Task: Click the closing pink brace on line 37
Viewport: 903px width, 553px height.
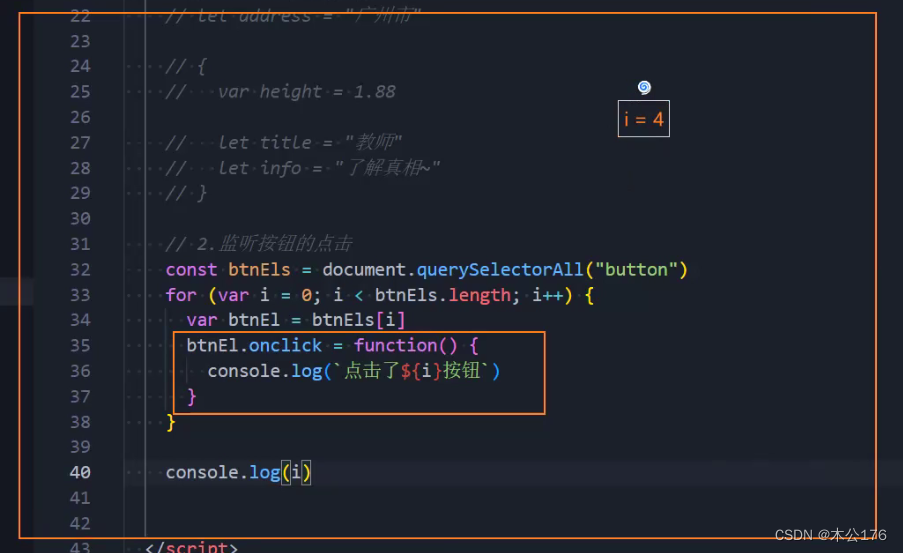Action: point(192,396)
